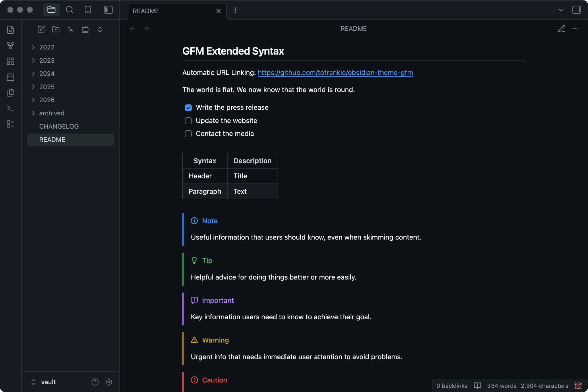
Task: Click 334 words count
Action: click(x=502, y=386)
